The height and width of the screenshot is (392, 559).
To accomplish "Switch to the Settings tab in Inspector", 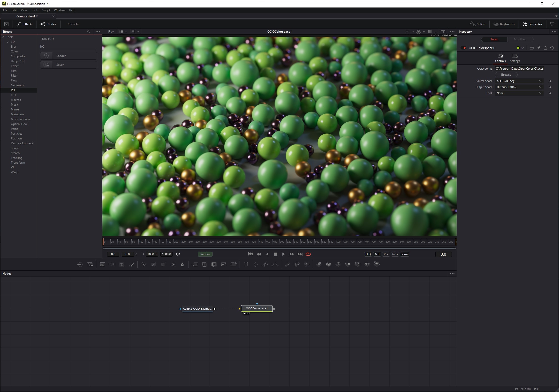I will click(515, 58).
